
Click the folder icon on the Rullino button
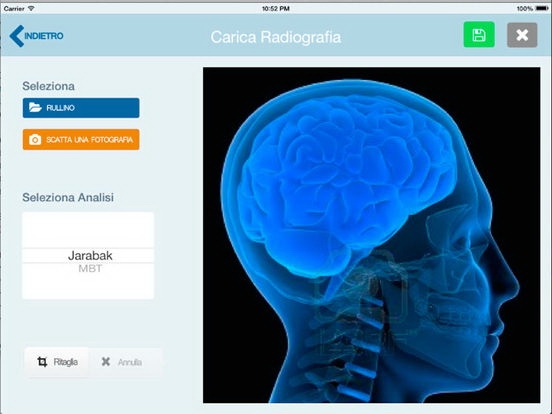tap(35, 107)
